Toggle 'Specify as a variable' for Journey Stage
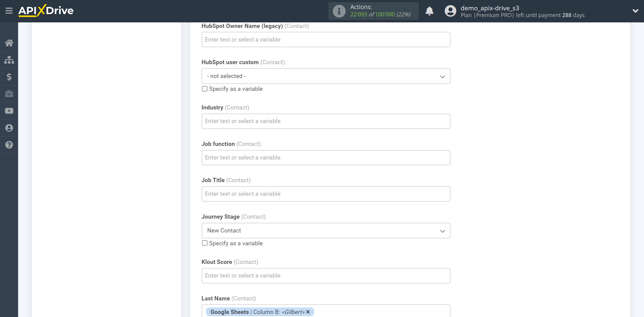Image resolution: width=644 pixels, height=317 pixels. [205, 243]
